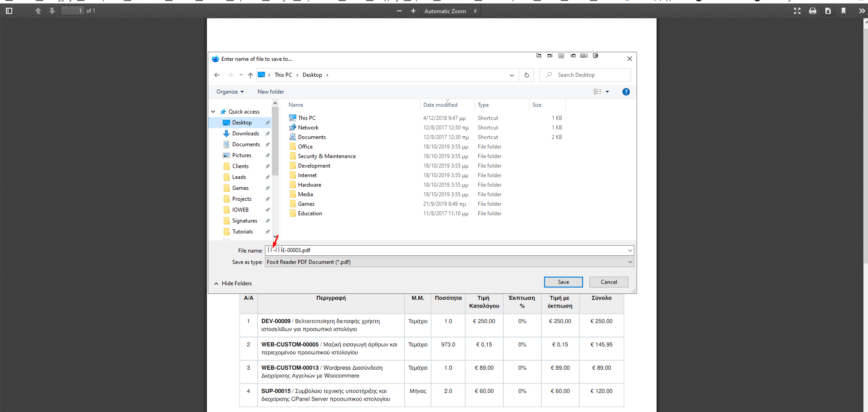Click Desktop in the address breadcrumb
The image size is (868, 412).
click(x=312, y=75)
